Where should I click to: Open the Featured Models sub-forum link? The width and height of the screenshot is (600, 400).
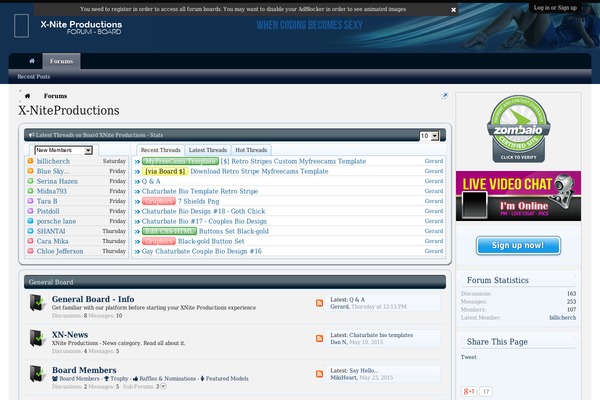click(x=224, y=379)
